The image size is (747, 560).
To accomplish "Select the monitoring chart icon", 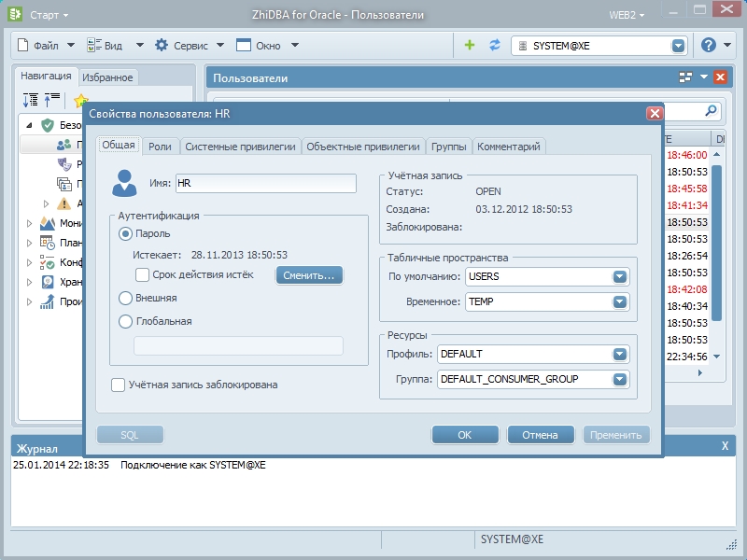I will pos(48,223).
